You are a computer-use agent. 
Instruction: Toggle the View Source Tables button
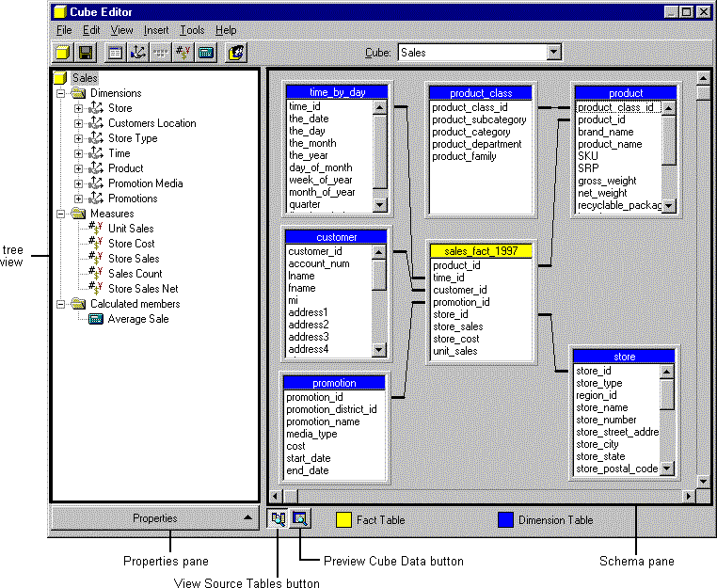click(279, 518)
